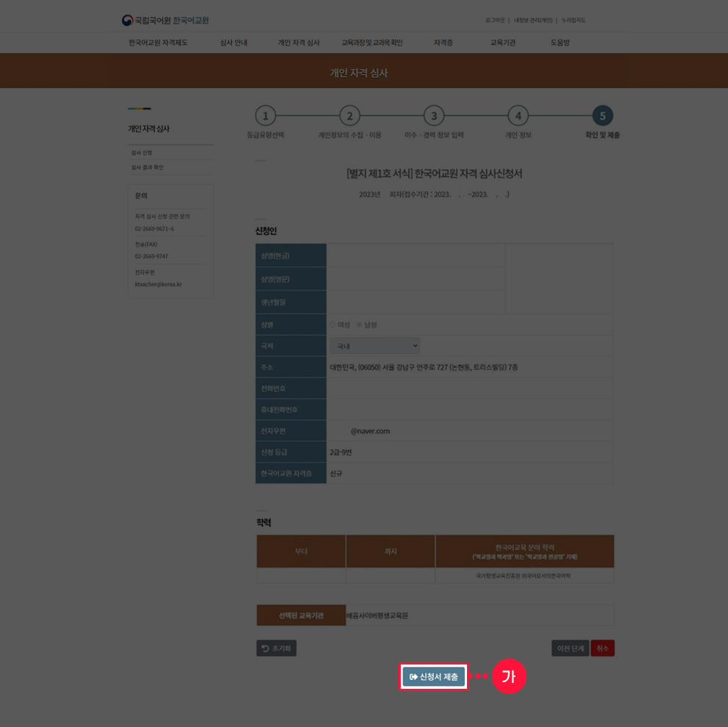This screenshot has height=727, width=728.
Task: Click step 5 circle 확인 및 제출
Action: pos(602,116)
